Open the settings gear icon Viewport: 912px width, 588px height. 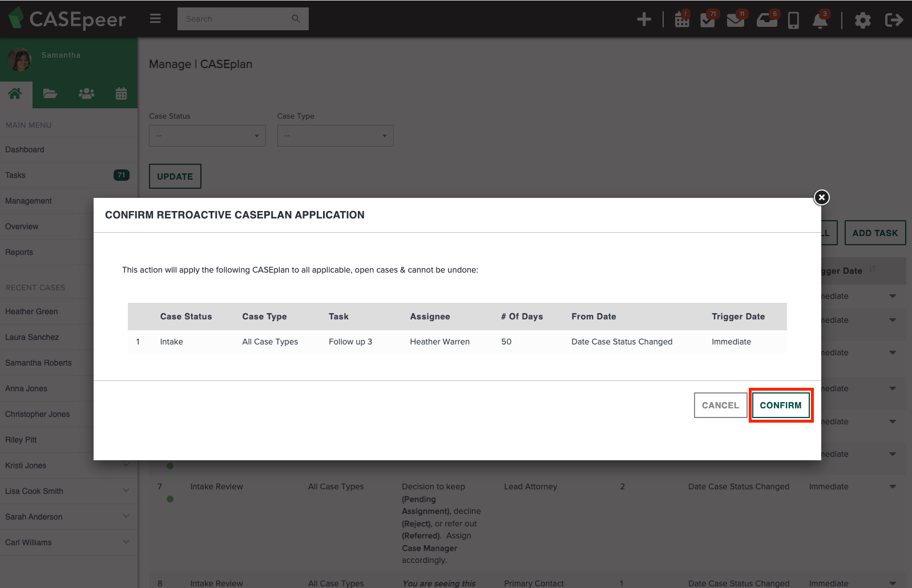point(862,21)
